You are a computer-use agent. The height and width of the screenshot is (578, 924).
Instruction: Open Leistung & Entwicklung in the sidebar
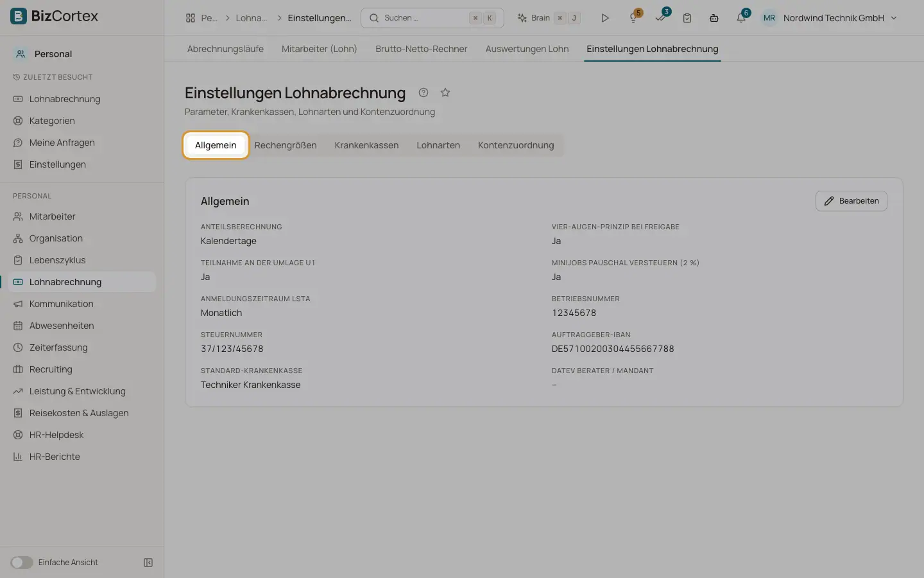[82, 391]
